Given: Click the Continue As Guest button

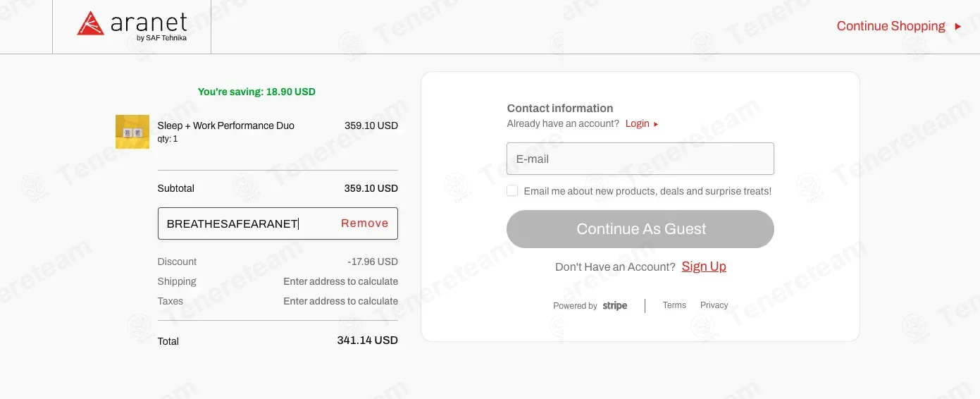Looking at the screenshot, I should [x=640, y=229].
